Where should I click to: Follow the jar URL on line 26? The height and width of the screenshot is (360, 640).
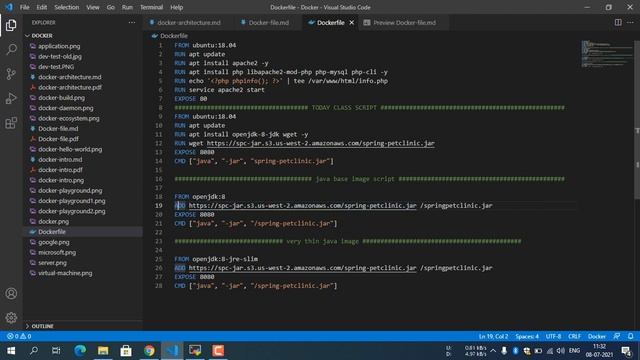302,268
